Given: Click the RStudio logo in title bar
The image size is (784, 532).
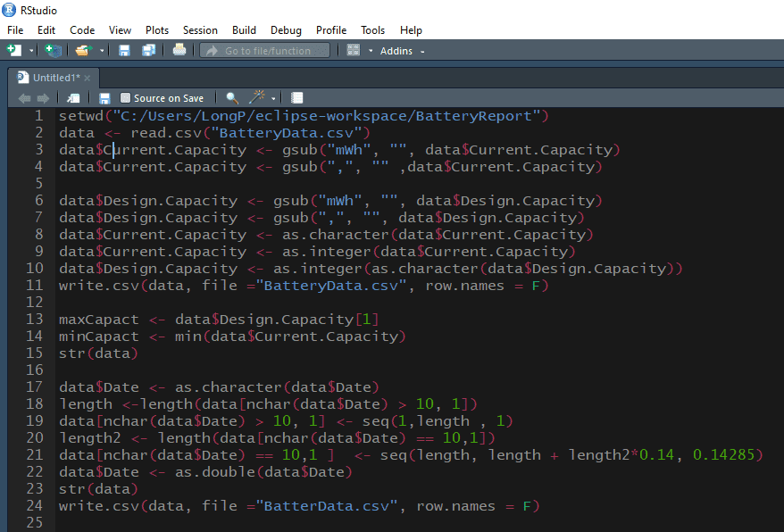Looking at the screenshot, I should 9,10.
